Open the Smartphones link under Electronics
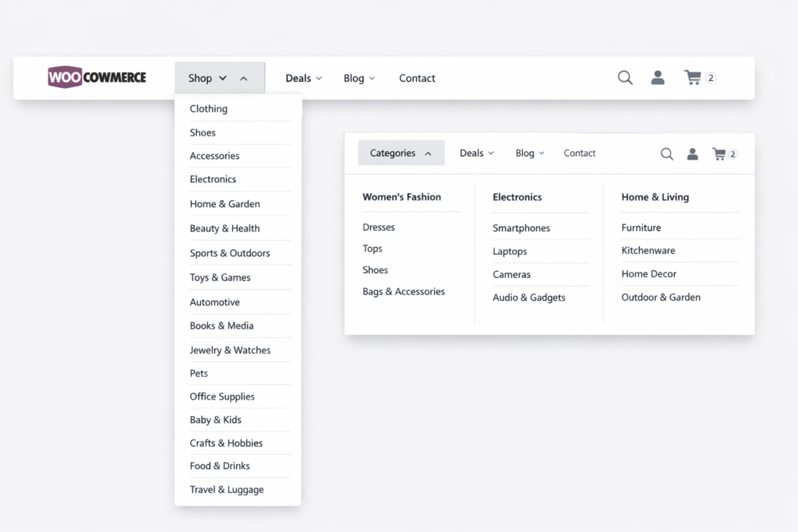The width and height of the screenshot is (798, 532). [x=521, y=228]
